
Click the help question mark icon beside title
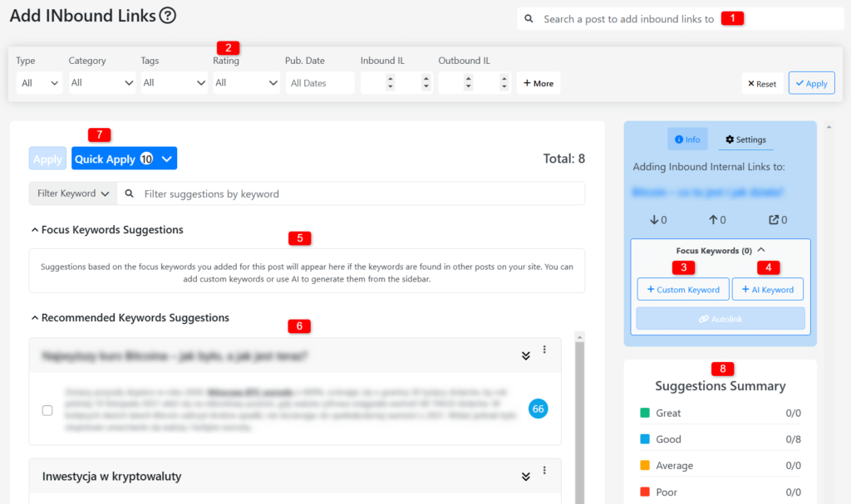coord(168,15)
